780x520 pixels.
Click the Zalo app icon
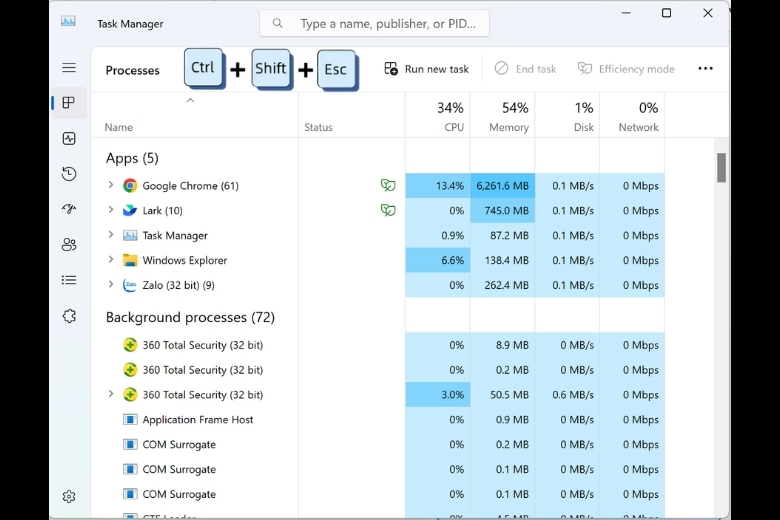coord(130,285)
